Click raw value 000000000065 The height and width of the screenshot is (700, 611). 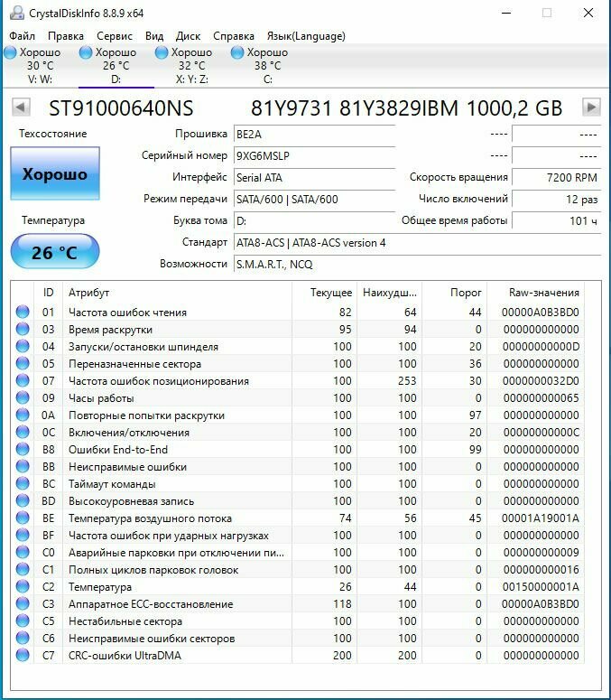tap(540, 397)
